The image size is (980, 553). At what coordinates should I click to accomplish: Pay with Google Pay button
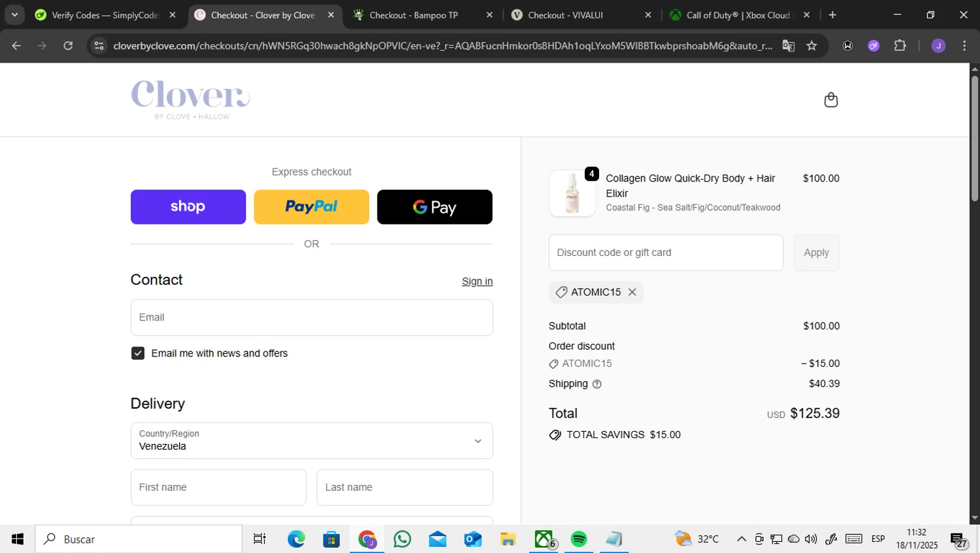click(434, 207)
